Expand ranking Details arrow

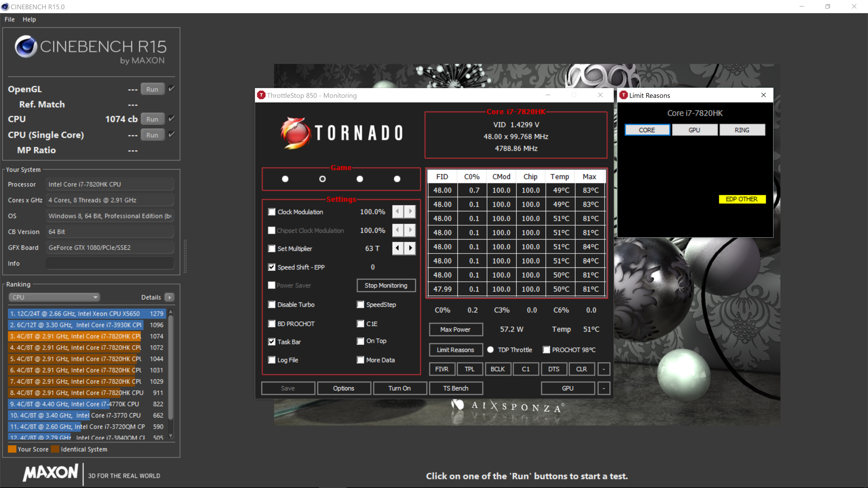click(170, 297)
